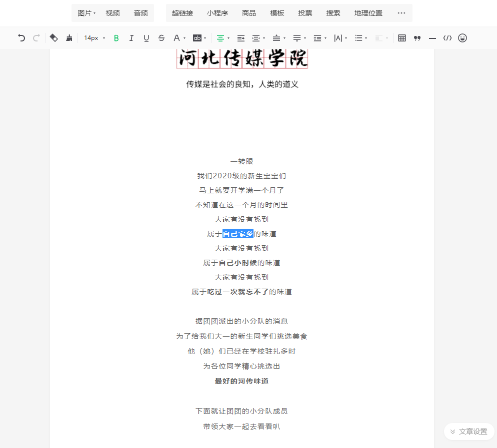The height and width of the screenshot is (448, 497).
Task: Click the 河北传媒学院 calligraphy title image
Action: coord(242,58)
